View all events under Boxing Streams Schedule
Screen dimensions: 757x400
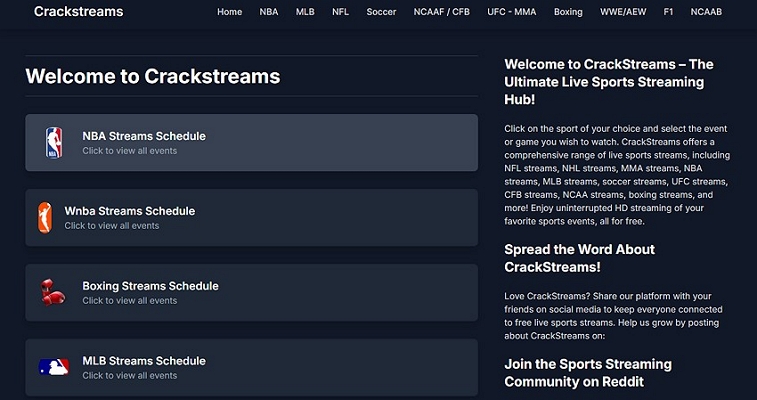tap(129, 301)
